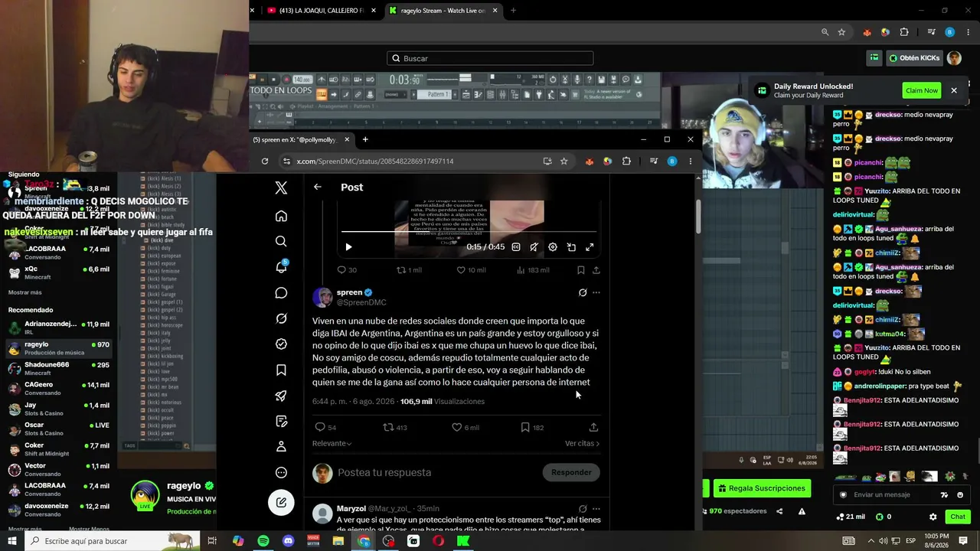Play the embedded tweet video
This screenshot has width=980, height=551.
coord(348,247)
